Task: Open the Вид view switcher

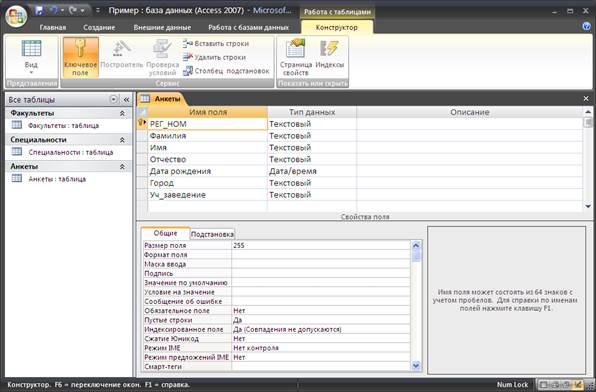Action: pos(31,57)
